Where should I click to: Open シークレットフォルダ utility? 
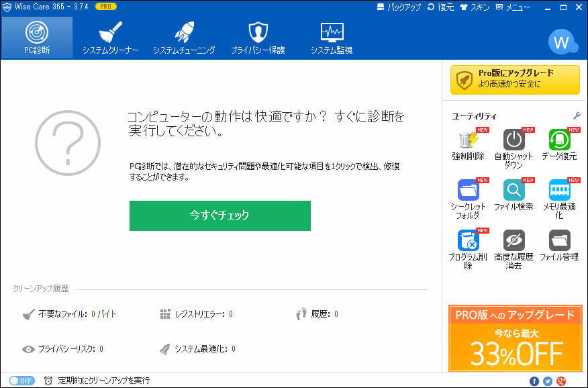(x=468, y=199)
